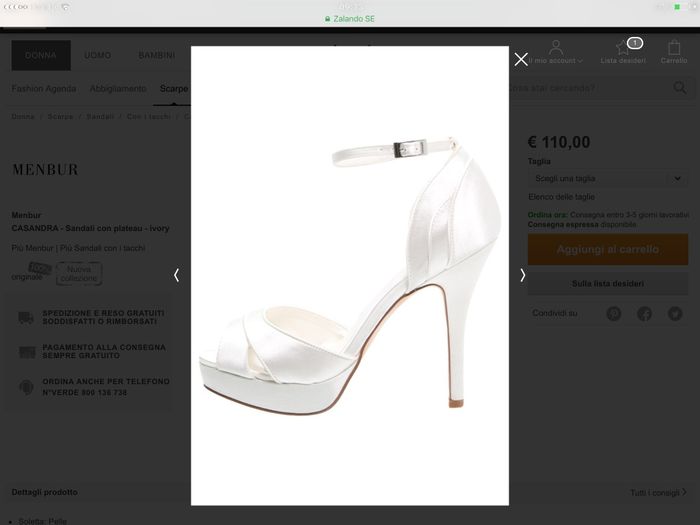Viewport: 700px width, 525px height.
Task: Show the previous product image
Action: coord(177,275)
